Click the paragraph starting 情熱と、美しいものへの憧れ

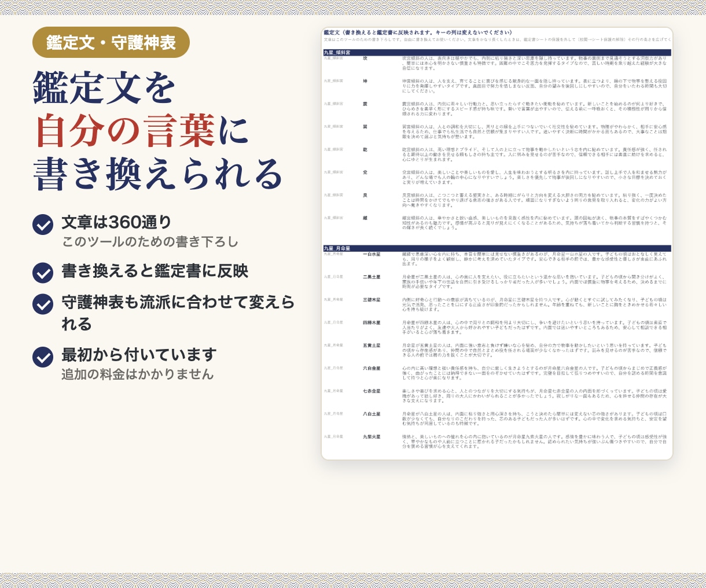(x=535, y=442)
